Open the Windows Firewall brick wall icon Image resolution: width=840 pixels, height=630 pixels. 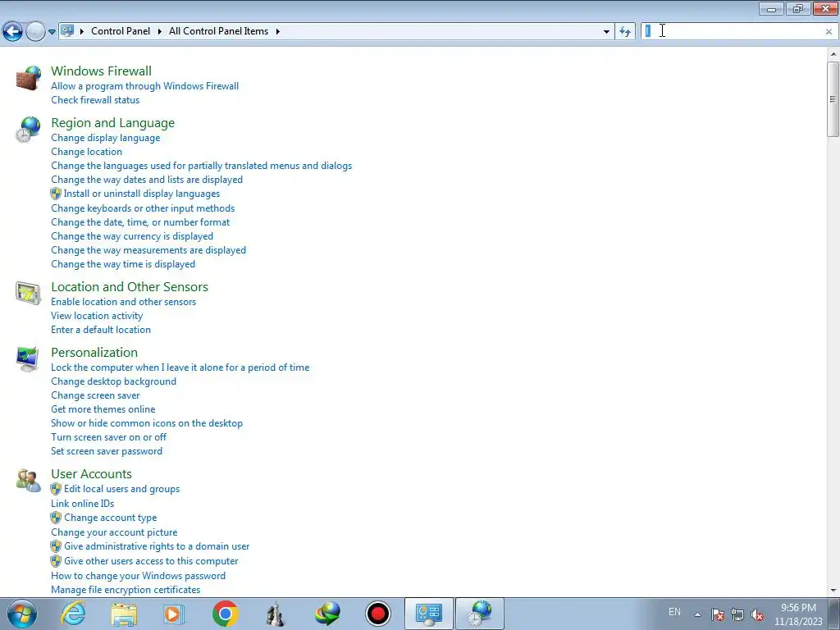(x=28, y=78)
